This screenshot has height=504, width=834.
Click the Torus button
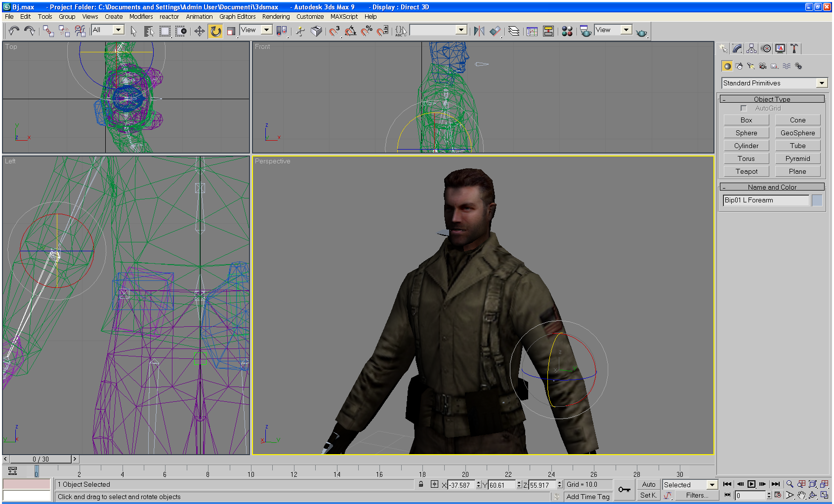click(747, 158)
